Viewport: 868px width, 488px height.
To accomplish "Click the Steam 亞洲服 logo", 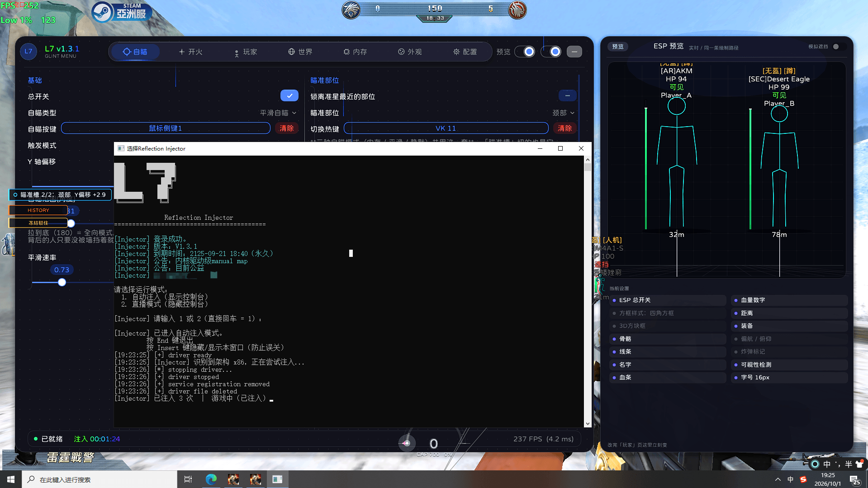I will (121, 12).
